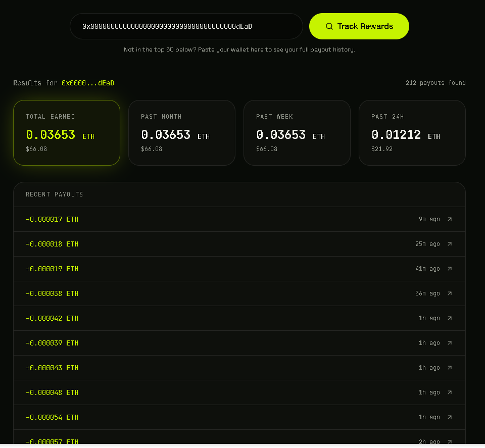Open transaction link for +0.000048 ETH payout
This screenshot has width=485, height=448.
450,392
